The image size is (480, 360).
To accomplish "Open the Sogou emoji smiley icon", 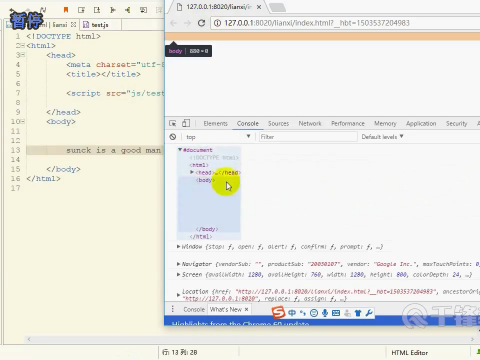I will click(314, 313).
